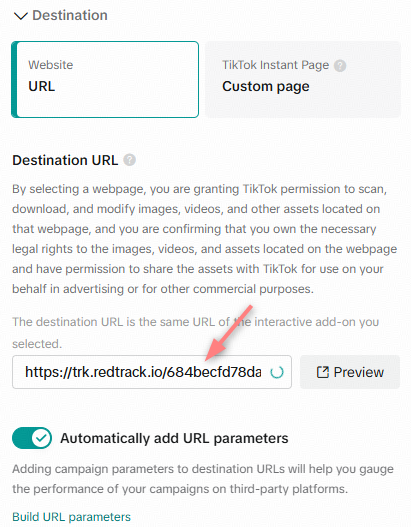Click the TikTok permission disclaimer paragraph
Viewport: 411px width, 527px height.
coord(205,239)
